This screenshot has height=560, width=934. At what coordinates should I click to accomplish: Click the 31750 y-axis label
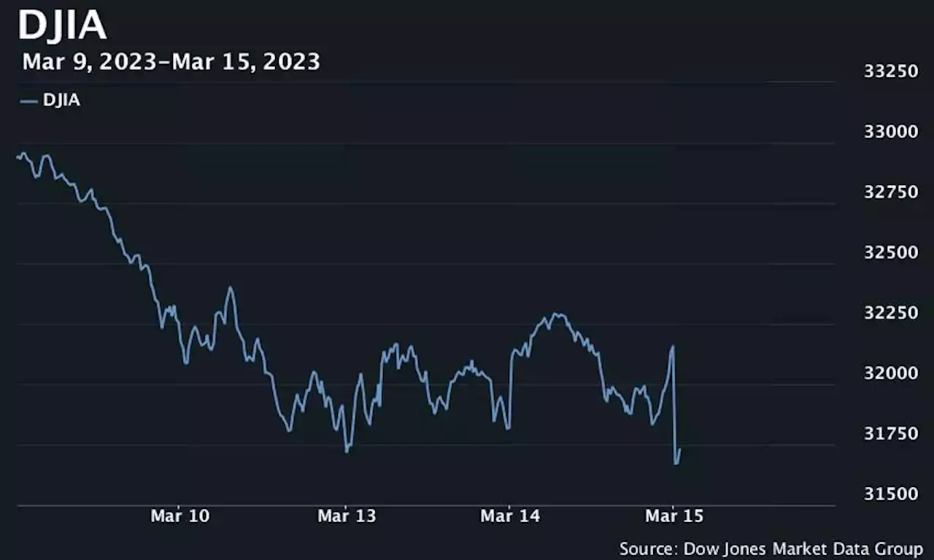click(890, 434)
